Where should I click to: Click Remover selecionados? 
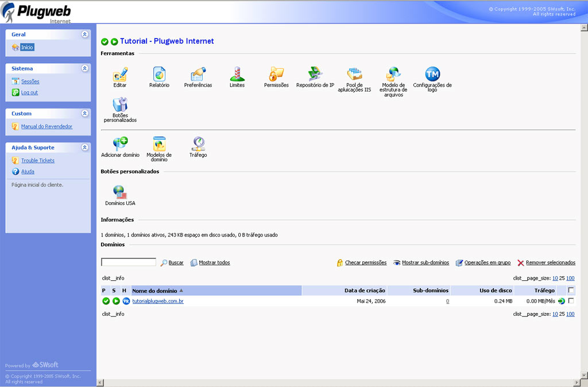click(551, 262)
